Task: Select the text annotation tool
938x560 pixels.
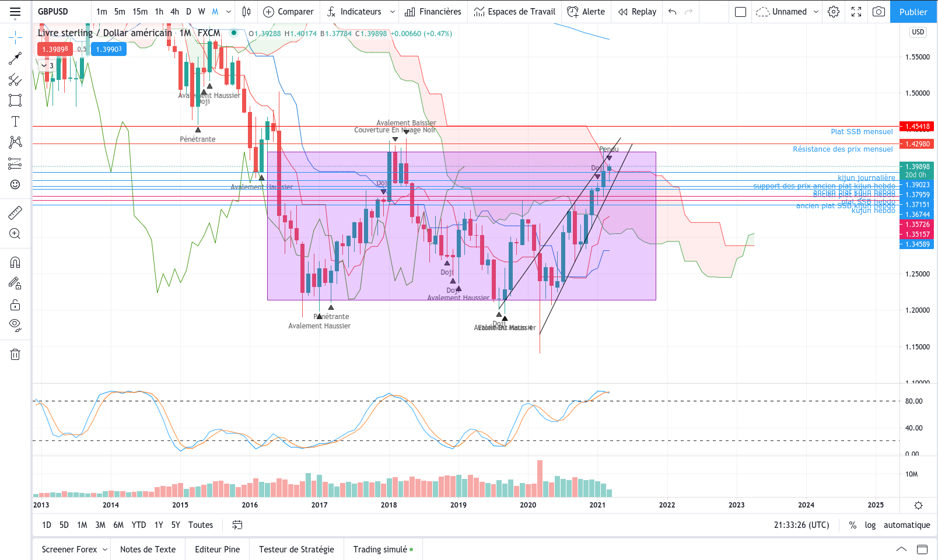Action: click(15, 121)
